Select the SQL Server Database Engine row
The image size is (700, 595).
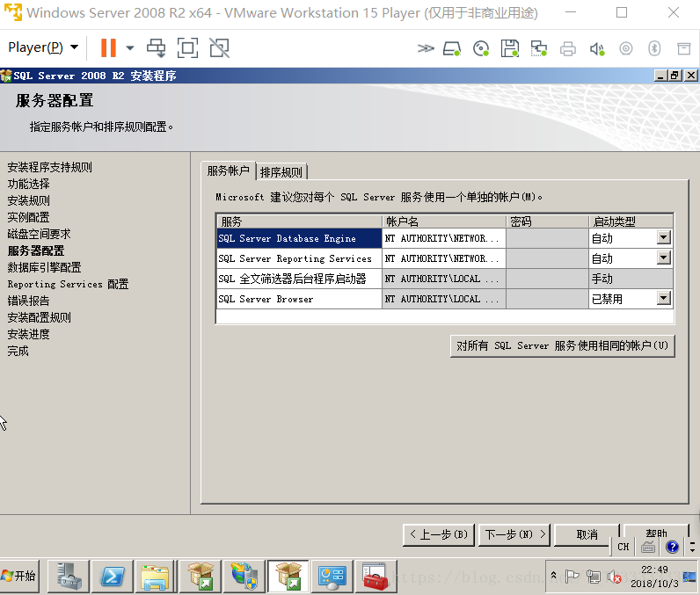(299, 238)
